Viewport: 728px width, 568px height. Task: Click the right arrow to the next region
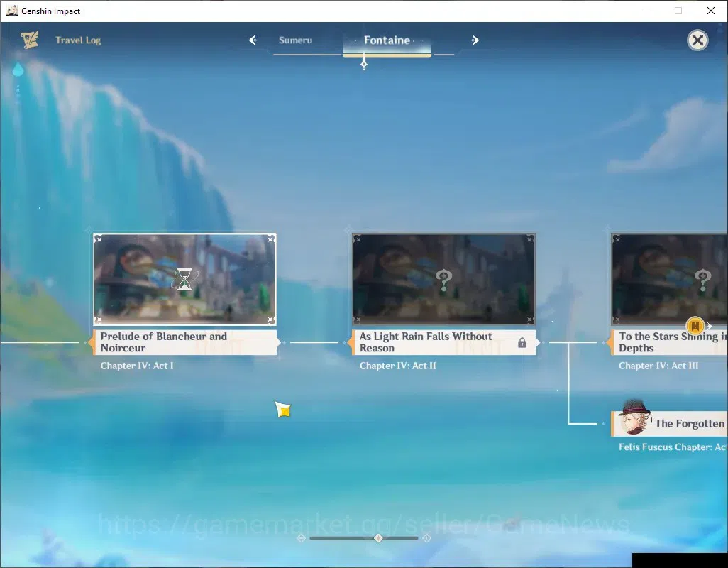click(475, 40)
